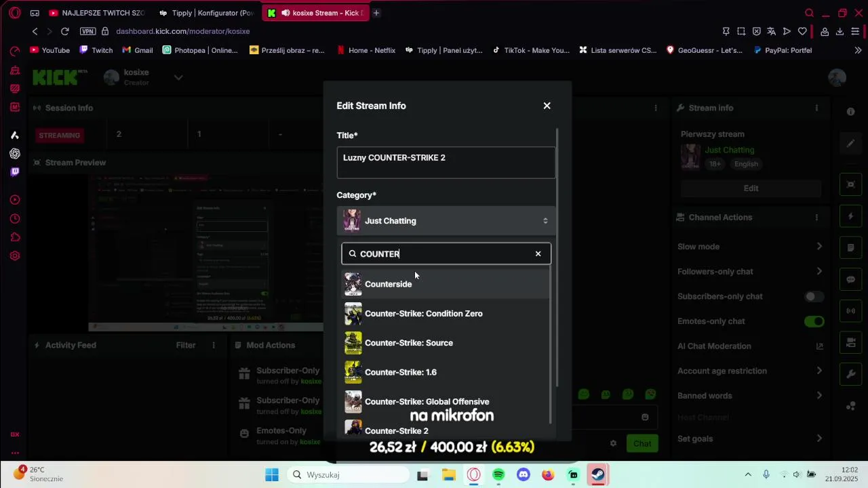Open the Just Chatting category dropdown
Screen dimensions: 868x488
446,221
